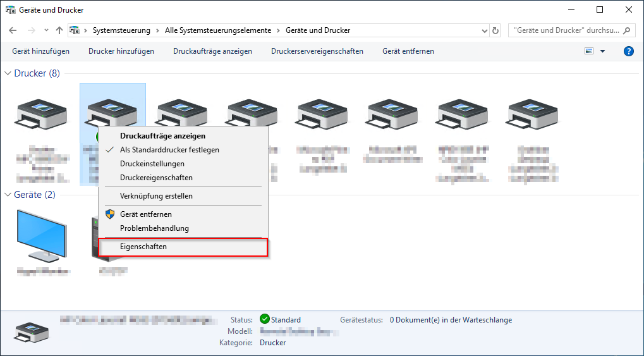This screenshot has width=644, height=356.
Task: Select the monitor device icon under Geräte
Action: click(x=42, y=234)
